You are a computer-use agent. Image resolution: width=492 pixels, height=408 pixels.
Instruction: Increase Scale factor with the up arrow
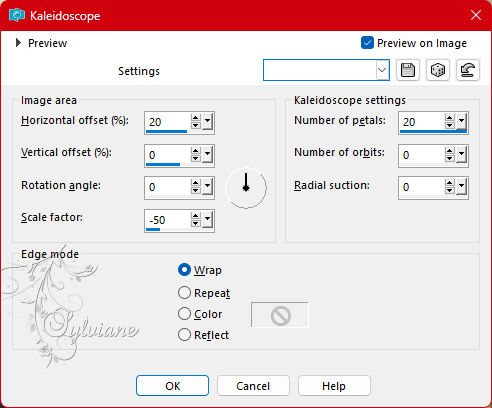click(196, 216)
